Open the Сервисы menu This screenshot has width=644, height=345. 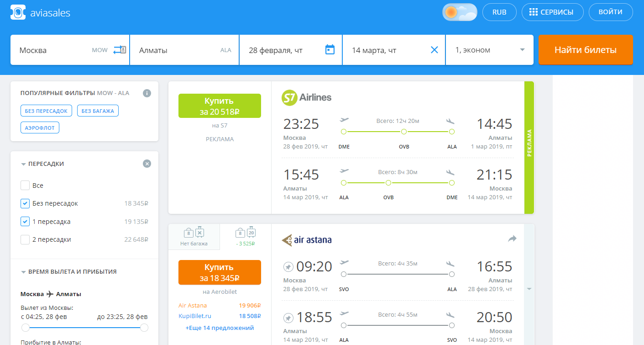(553, 12)
